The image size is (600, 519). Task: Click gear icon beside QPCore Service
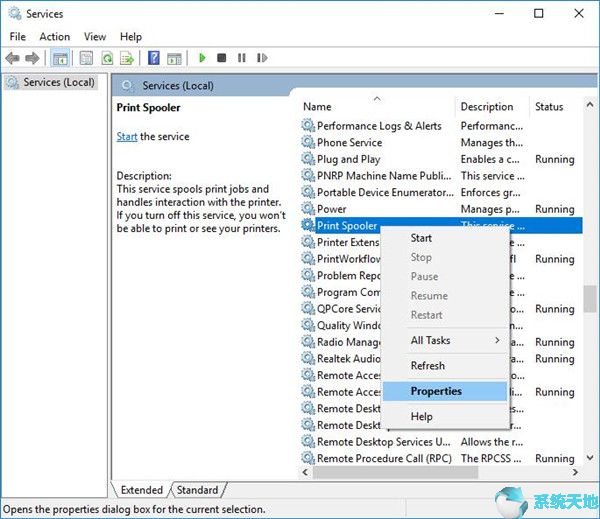tap(308, 308)
